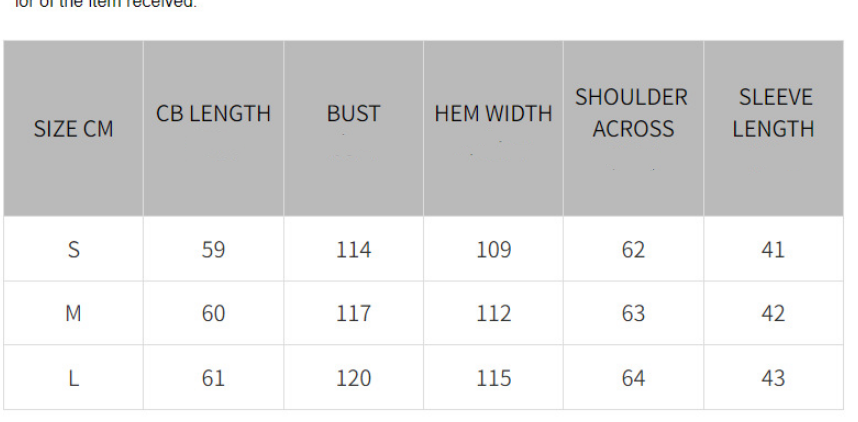Click the bust value 120
The height and width of the screenshot is (422, 858).
click(x=353, y=378)
